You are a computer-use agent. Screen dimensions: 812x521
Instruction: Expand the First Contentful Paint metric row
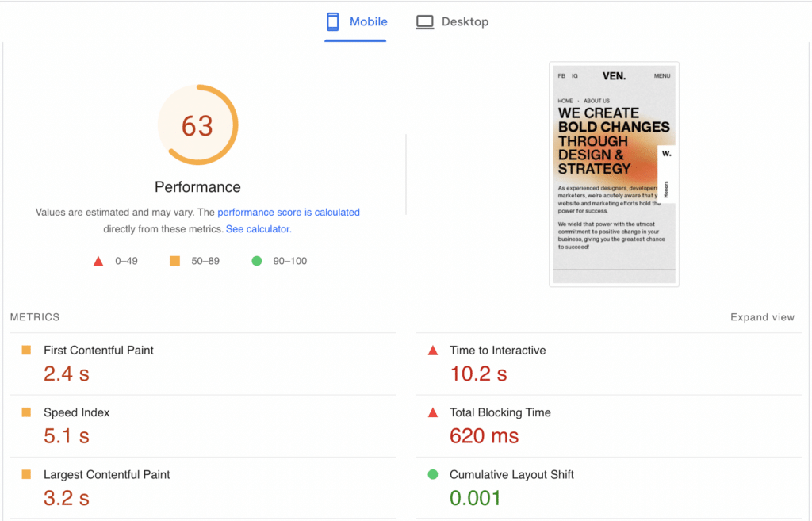coord(98,350)
